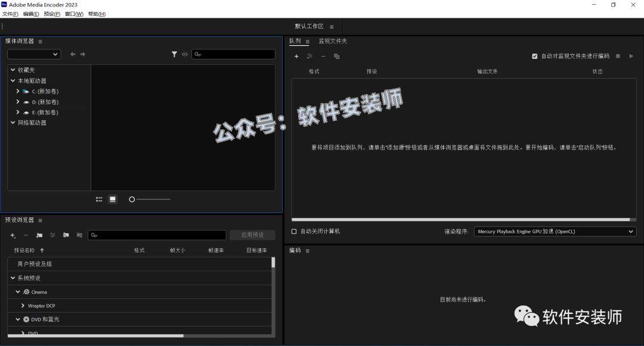This screenshot has width=644, height=346.
Task: Enable 自动关闭计算机 checkbox
Action: coord(294,232)
